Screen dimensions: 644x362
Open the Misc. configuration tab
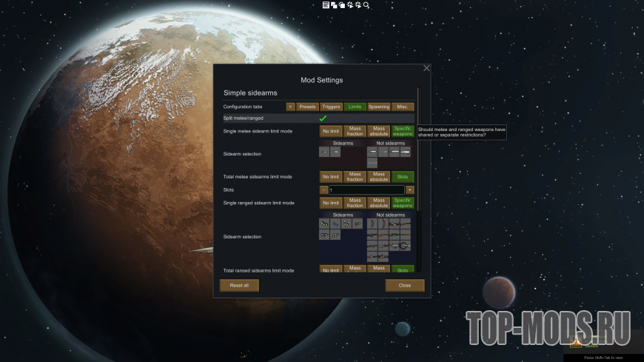403,107
